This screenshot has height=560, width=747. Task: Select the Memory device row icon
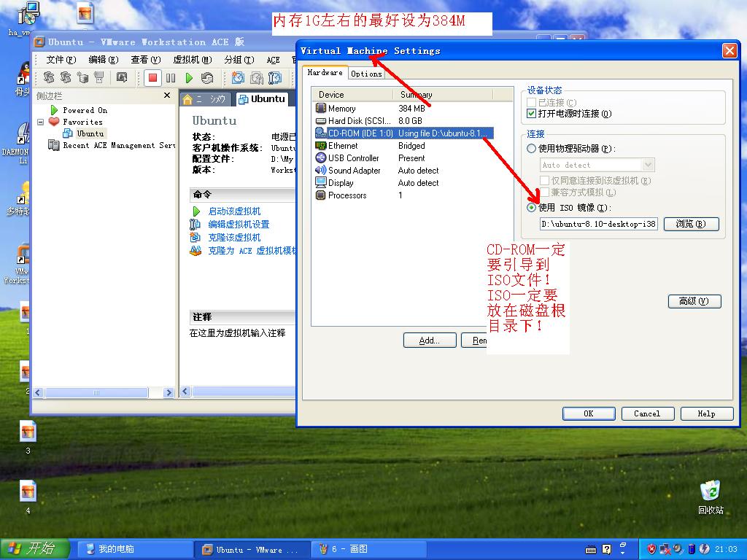coord(321,108)
